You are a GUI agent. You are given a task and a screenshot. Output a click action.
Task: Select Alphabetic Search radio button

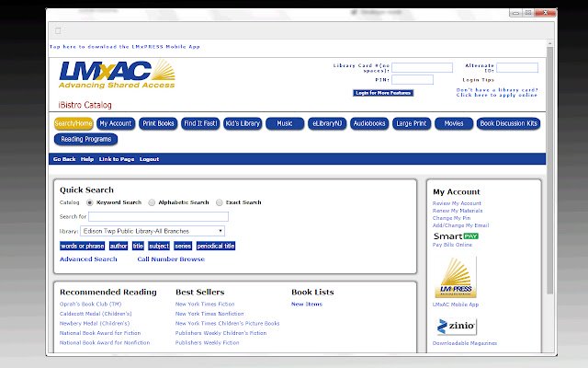152,202
